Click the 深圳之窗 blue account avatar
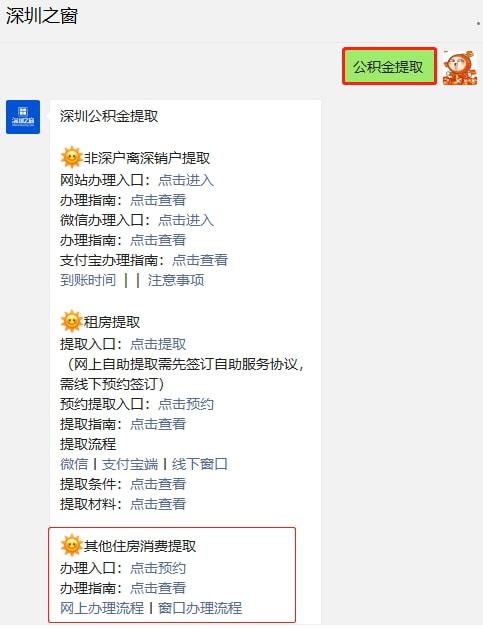483x628 pixels. [x=23, y=117]
